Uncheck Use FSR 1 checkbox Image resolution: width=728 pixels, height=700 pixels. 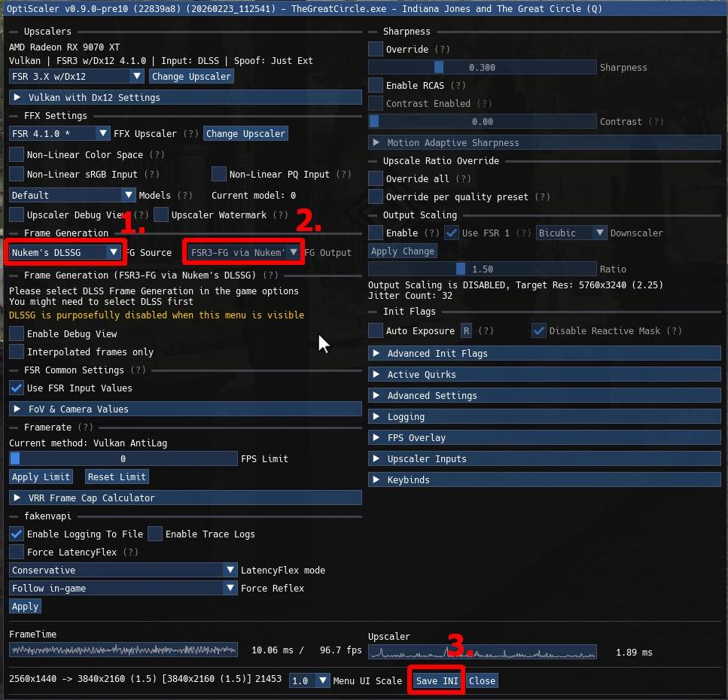coord(452,233)
